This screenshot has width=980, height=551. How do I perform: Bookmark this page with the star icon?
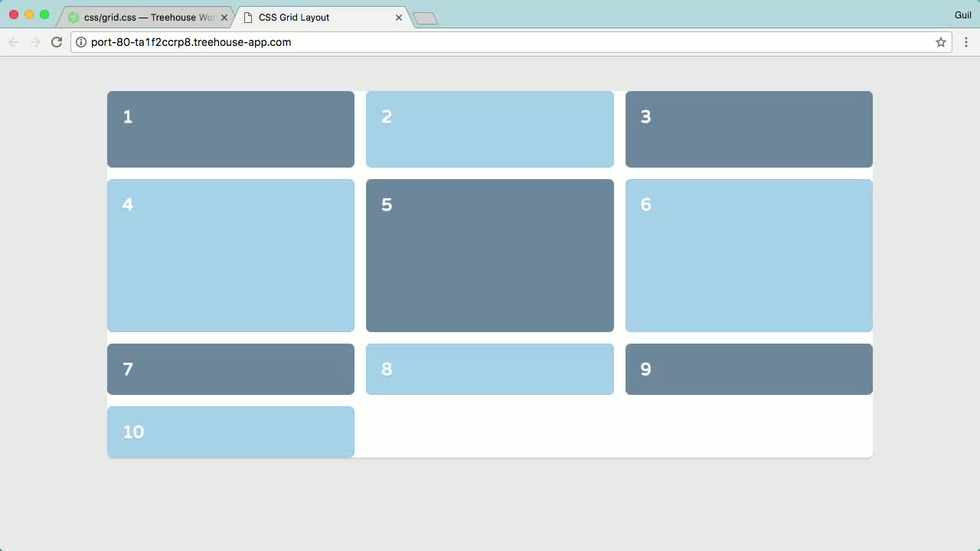[940, 42]
